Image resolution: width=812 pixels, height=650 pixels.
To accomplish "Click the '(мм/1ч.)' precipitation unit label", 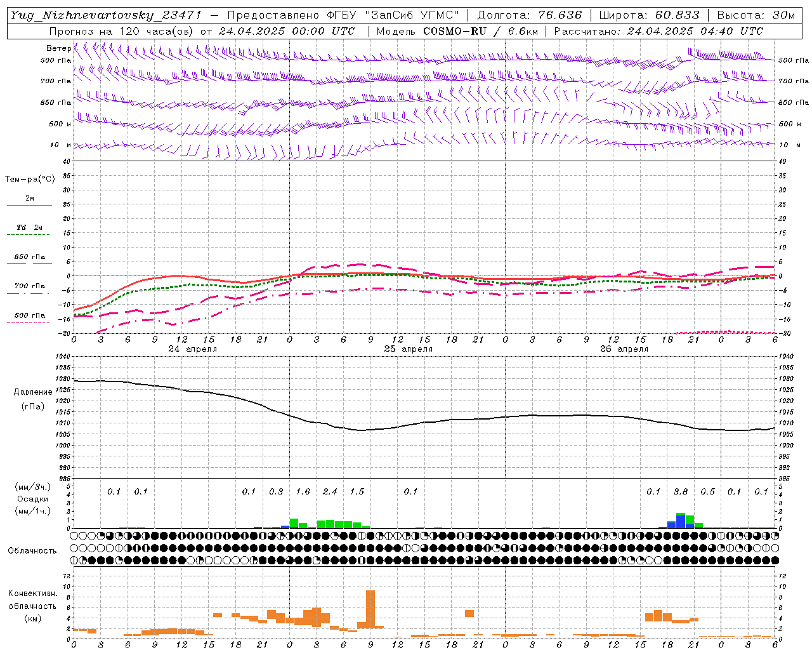I will click(33, 511).
